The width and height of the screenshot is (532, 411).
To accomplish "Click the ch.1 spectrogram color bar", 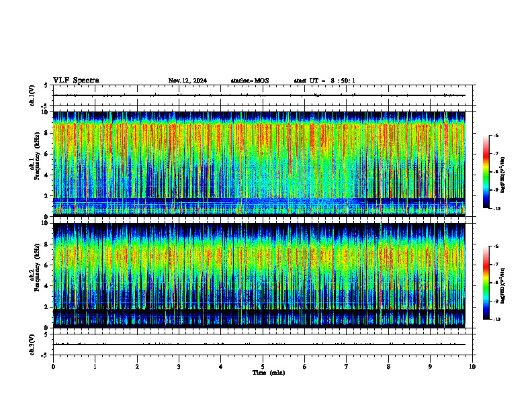I will pyautogui.click(x=486, y=172).
